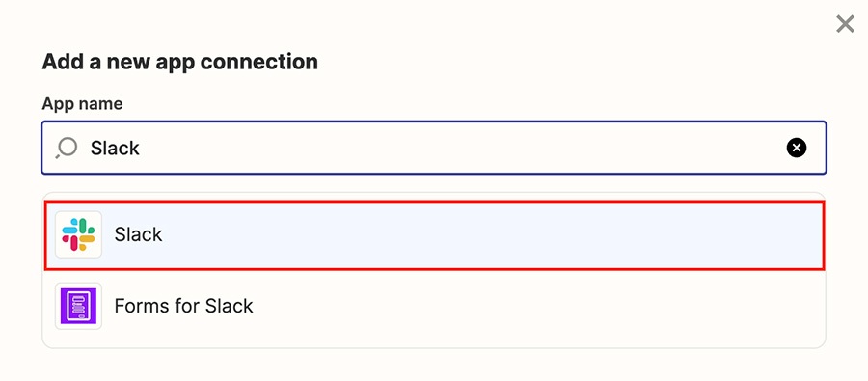Dismiss the dialog using gray X icon
Image resolution: width=868 pixels, height=381 pixels.
[x=845, y=24]
